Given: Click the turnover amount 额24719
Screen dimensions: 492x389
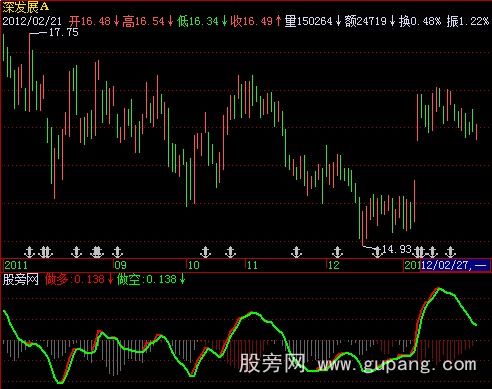Looking at the screenshot, I should (366, 22).
